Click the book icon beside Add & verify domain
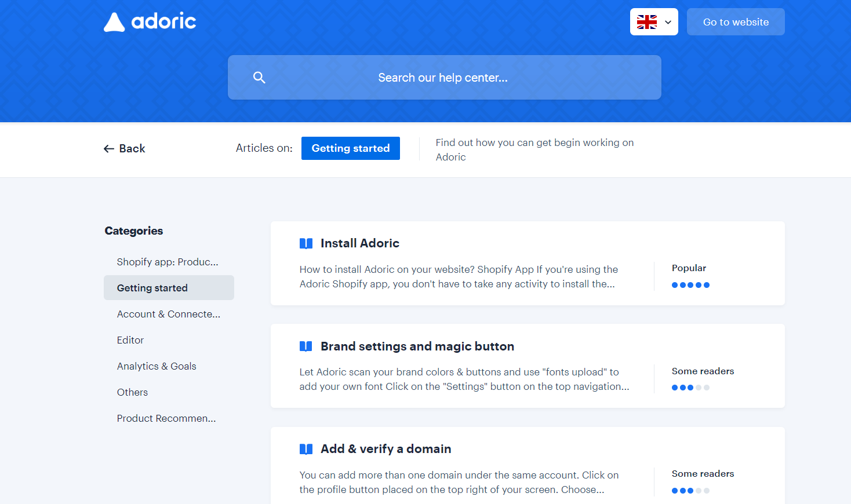Image resolution: width=851 pixels, height=504 pixels. click(x=306, y=449)
